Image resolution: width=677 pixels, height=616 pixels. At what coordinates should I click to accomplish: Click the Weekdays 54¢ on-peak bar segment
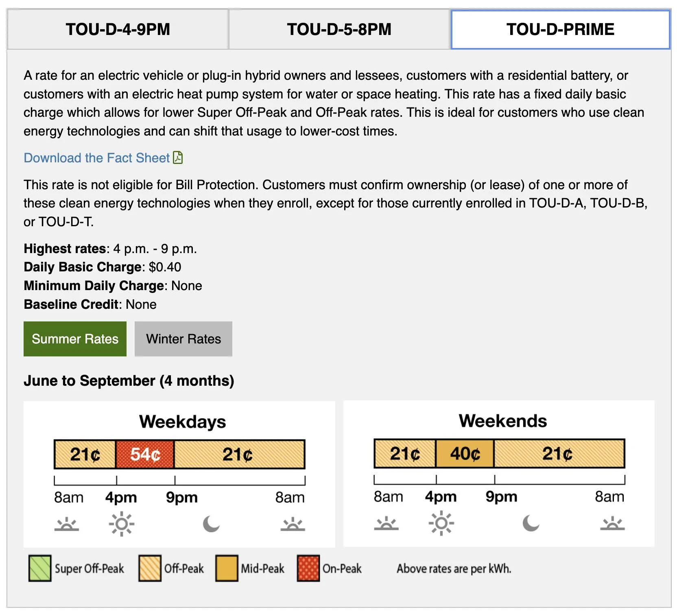145,454
